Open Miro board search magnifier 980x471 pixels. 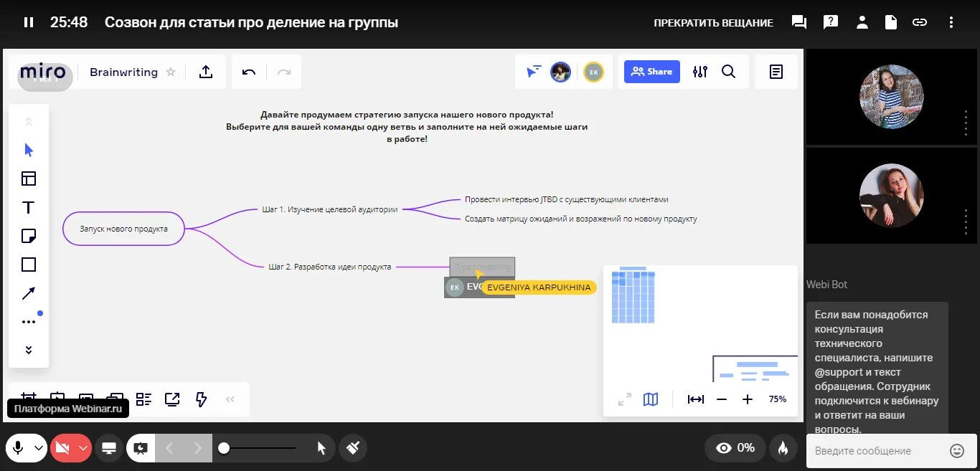pyautogui.click(x=729, y=72)
